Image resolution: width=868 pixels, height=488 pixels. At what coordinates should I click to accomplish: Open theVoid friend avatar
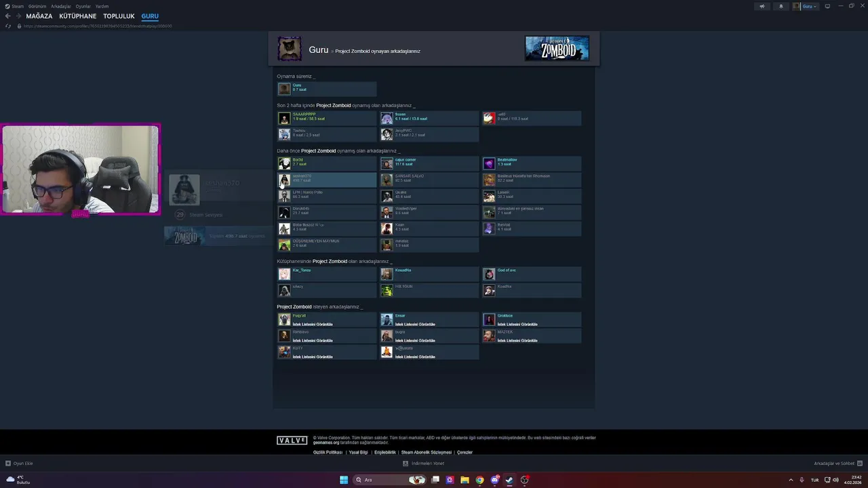point(489,228)
